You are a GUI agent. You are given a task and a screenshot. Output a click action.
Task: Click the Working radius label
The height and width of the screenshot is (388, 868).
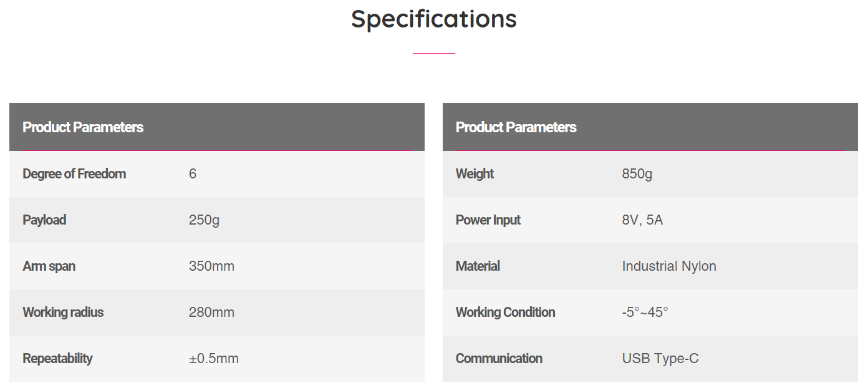pos(63,313)
